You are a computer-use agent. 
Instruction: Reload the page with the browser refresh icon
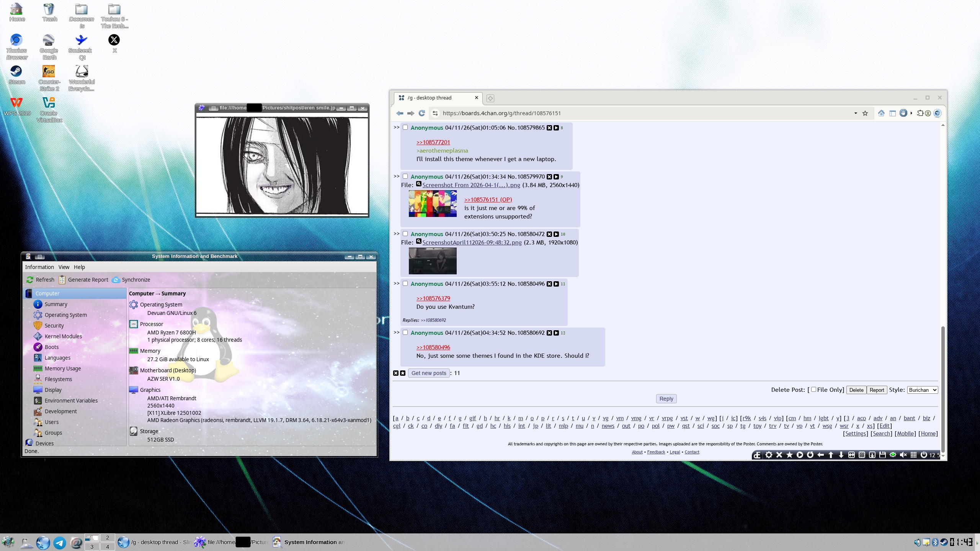(x=422, y=113)
